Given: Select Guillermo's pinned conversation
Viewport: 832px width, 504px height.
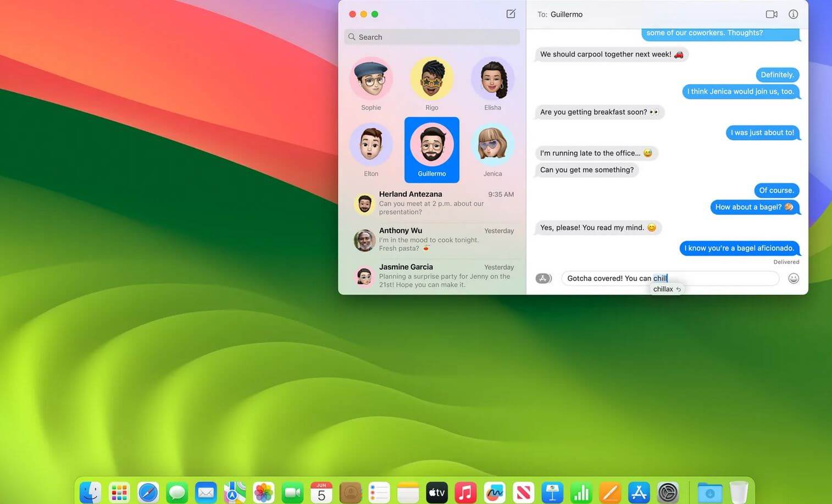Looking at the screenshot, I should pos(432,149).
